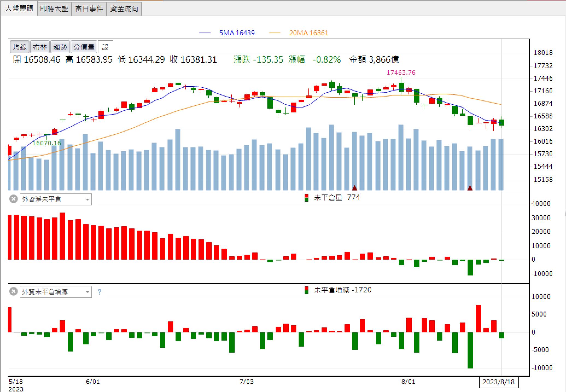Switch to the 當日事件 tab
Screen dimensions: 566x392
[x=89, y=9]
